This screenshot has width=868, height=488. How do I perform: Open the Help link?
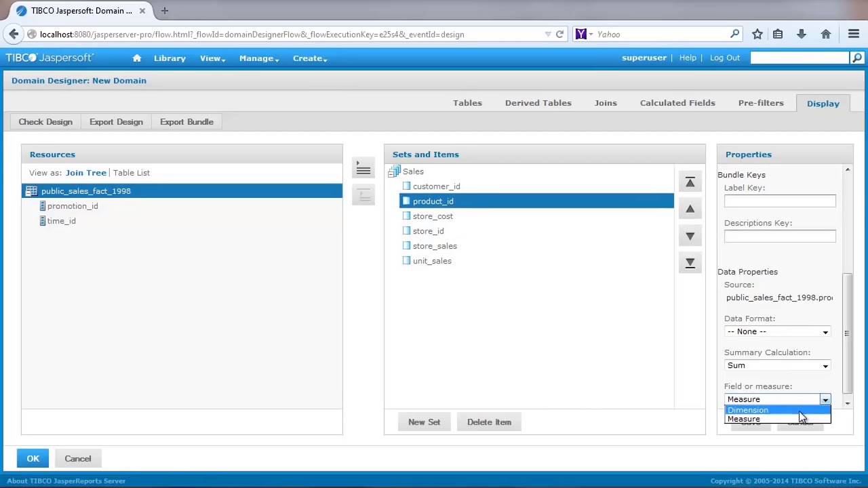(x=688, y=58)
